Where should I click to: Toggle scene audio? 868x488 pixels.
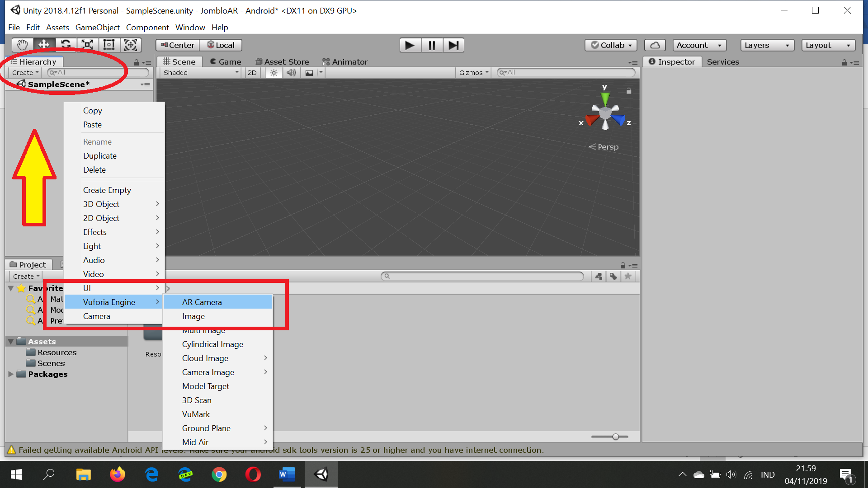pyautogui.click(x=291, y=73)
